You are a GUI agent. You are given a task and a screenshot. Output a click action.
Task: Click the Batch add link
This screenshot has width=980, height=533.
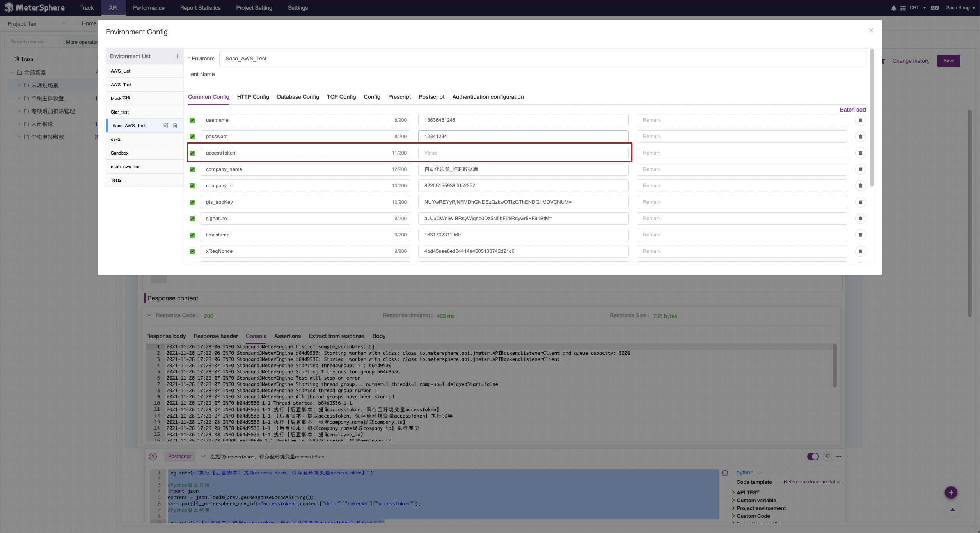(852, 110)
